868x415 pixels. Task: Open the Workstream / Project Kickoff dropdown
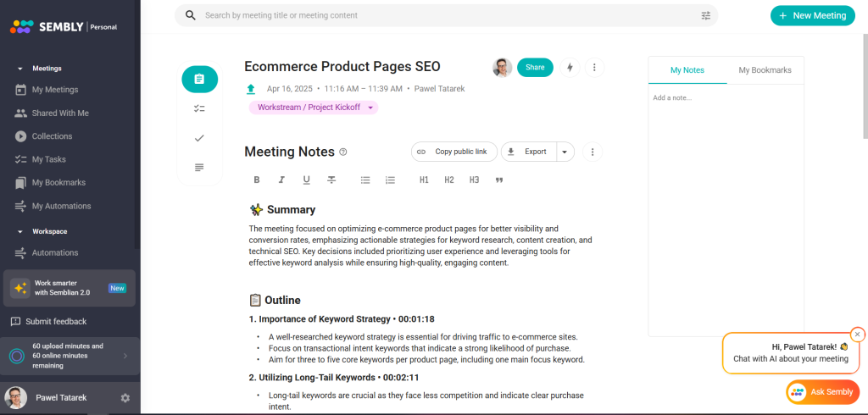coord(314,108)
